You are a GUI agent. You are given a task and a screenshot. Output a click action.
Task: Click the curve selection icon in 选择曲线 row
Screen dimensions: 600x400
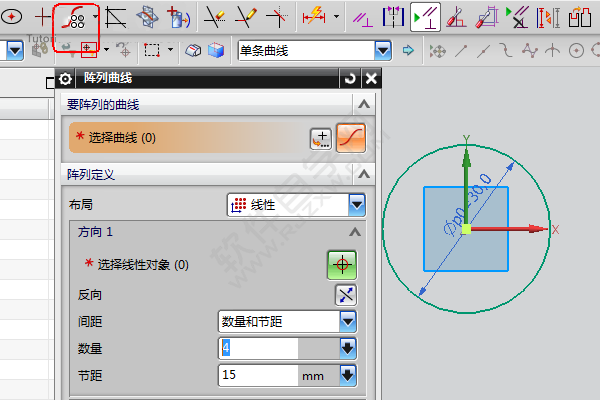(x=348, y=138)
